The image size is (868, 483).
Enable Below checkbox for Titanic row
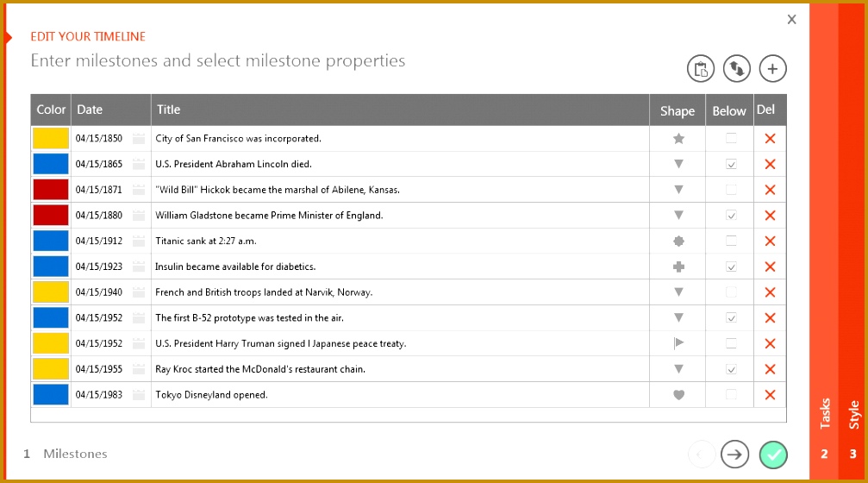pyautogui.click(x=731, y=241)
